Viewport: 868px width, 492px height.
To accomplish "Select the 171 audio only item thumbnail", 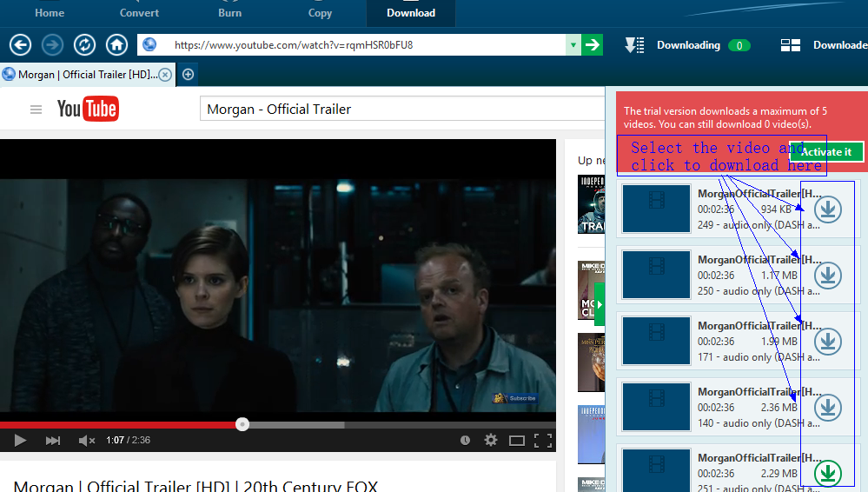I will [x=657, y=340].
